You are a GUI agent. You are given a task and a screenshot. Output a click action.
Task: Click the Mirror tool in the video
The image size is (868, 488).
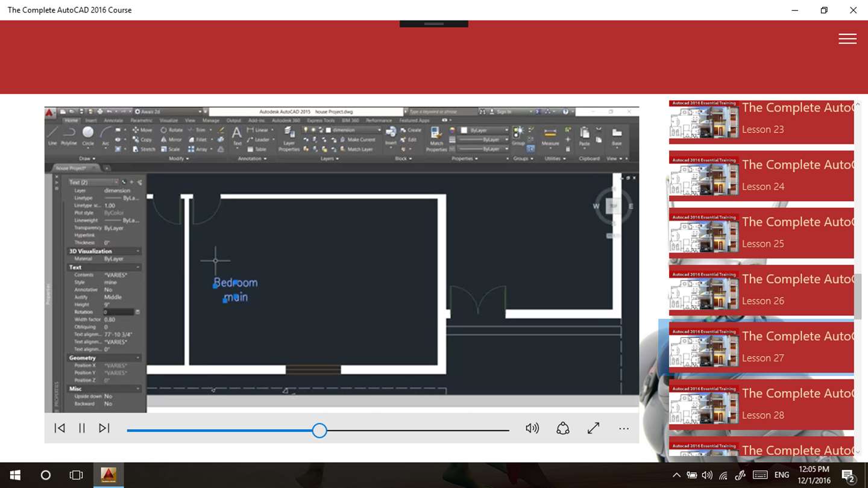(171, 140)
